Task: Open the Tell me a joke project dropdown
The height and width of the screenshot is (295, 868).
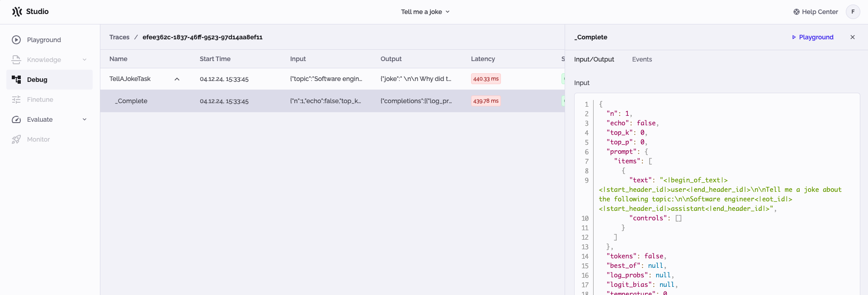Action: (425, 12)
